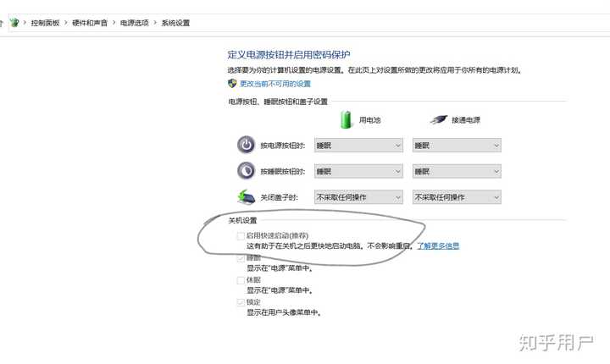610x364 pixels.
Task: Click 显示在用户头像菜单中 text
Action: pos(284,312)
